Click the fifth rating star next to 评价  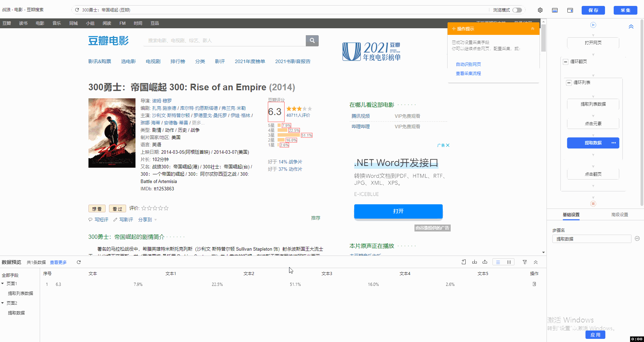pos(166,208)
